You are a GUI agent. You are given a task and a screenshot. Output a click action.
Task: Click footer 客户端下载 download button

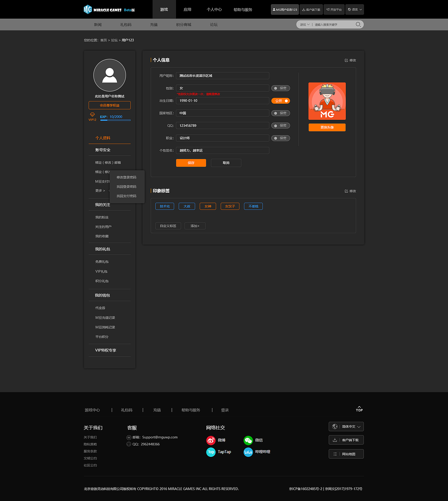tap(346, 440)
